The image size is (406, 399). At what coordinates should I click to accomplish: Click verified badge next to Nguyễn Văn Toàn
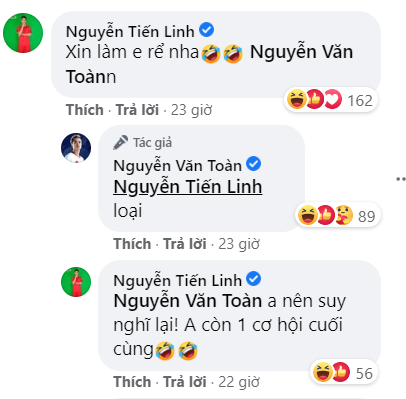pyautogui.click(x=254, y=164)
